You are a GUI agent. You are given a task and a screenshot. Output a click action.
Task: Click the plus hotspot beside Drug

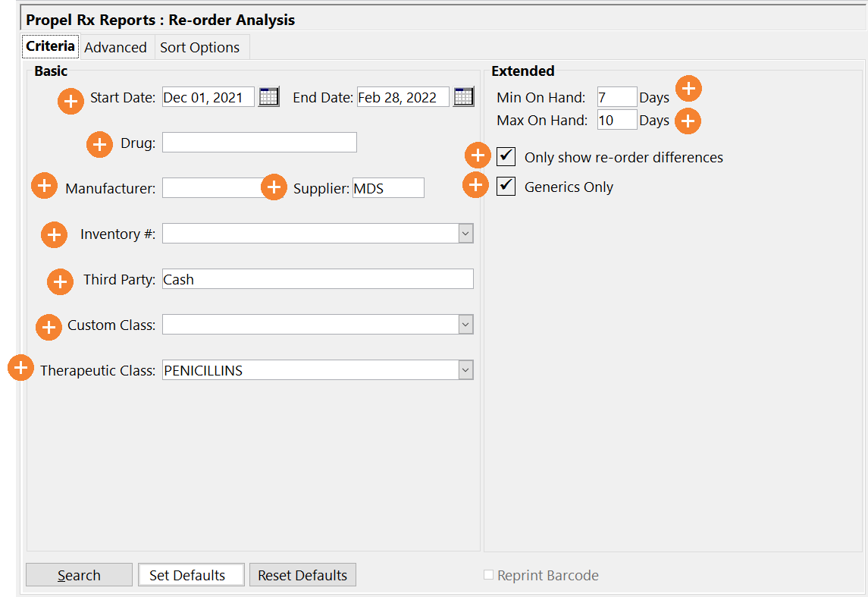(99, 143)
